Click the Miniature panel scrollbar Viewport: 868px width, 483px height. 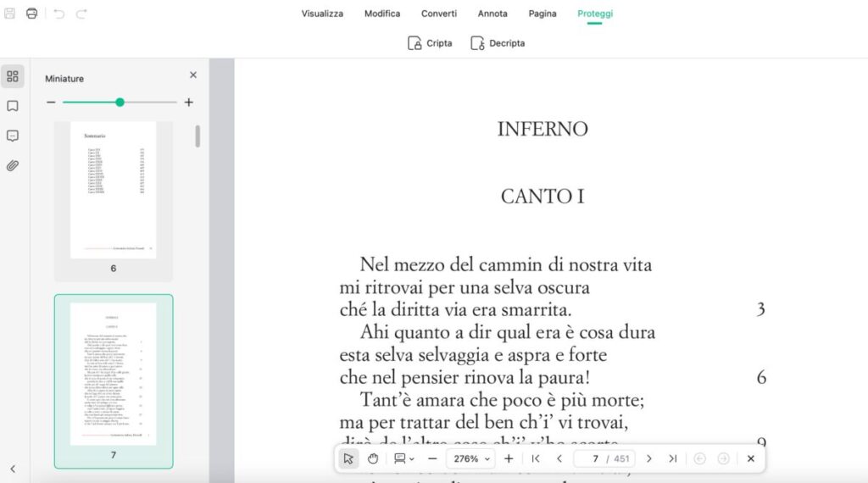pos(198,136)
